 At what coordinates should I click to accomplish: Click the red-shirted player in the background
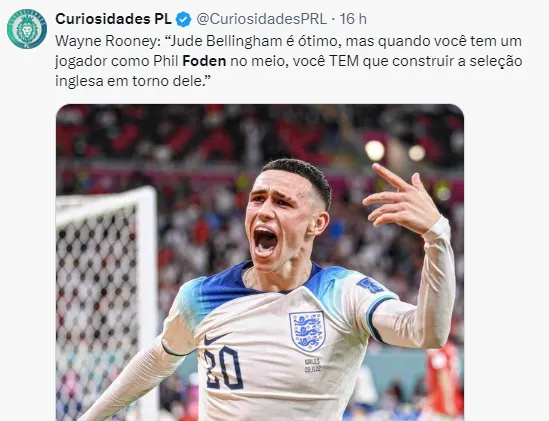[442, 380]
